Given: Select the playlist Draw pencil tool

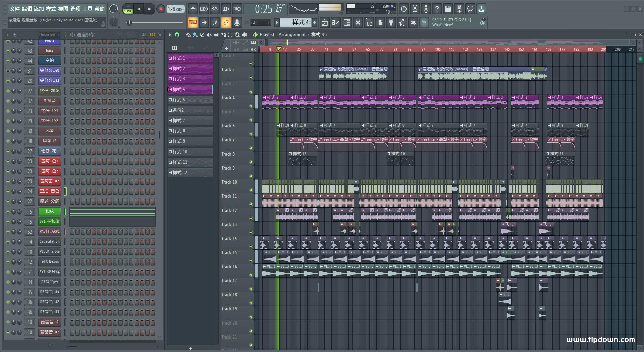Looking at the screenshot, I should click(x=188, y=35).
